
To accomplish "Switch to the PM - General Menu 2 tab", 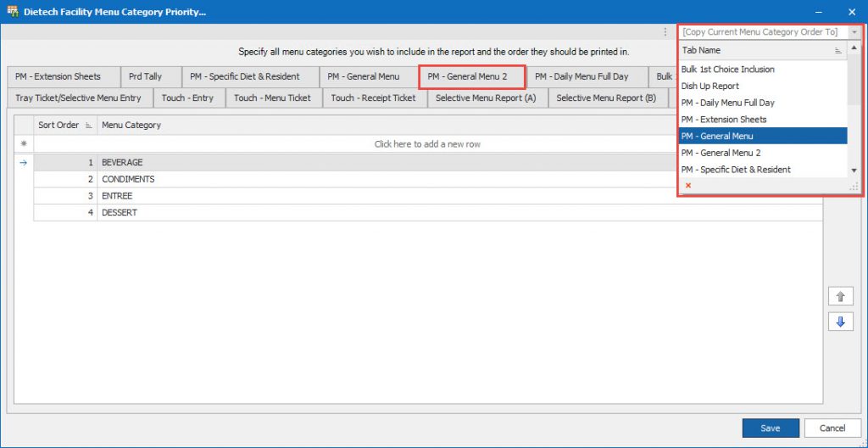I will 472,76.
